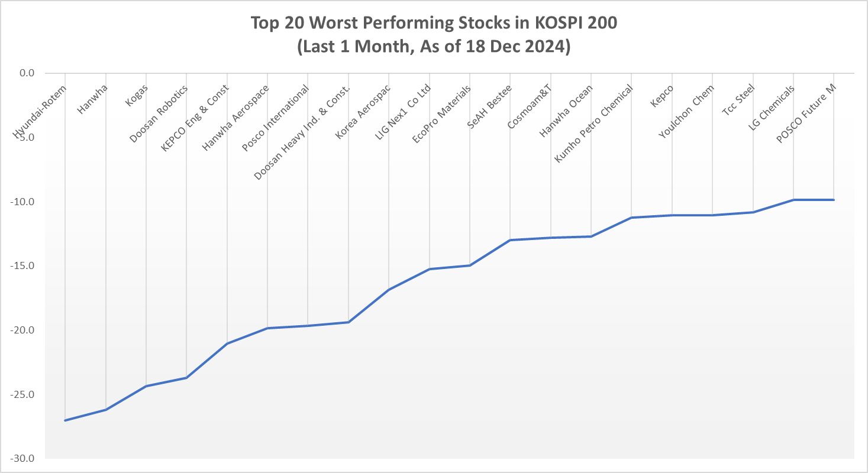Select the Youlchon Chem label
The image size is (868, 473).
tap(686, 112)
